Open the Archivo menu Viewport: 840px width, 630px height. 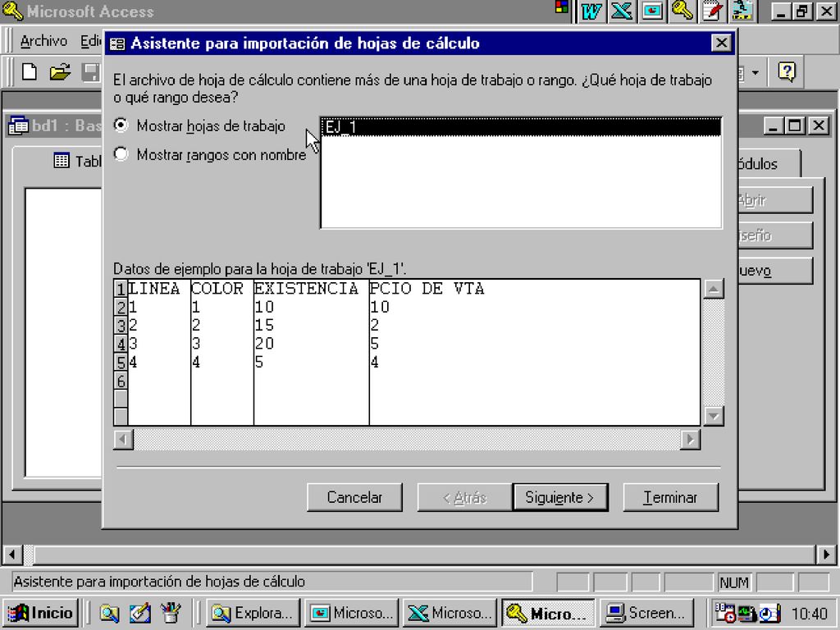point(43,41)
